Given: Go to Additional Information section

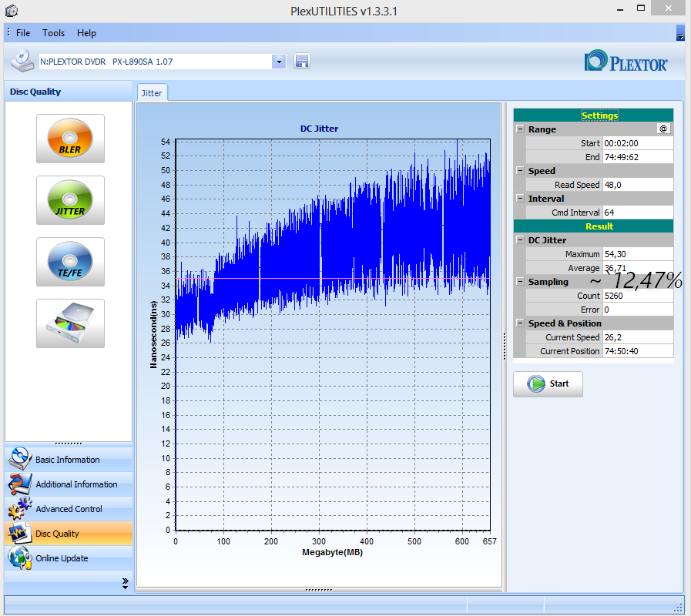Looking at the screenshot, I should click(69, 484).
